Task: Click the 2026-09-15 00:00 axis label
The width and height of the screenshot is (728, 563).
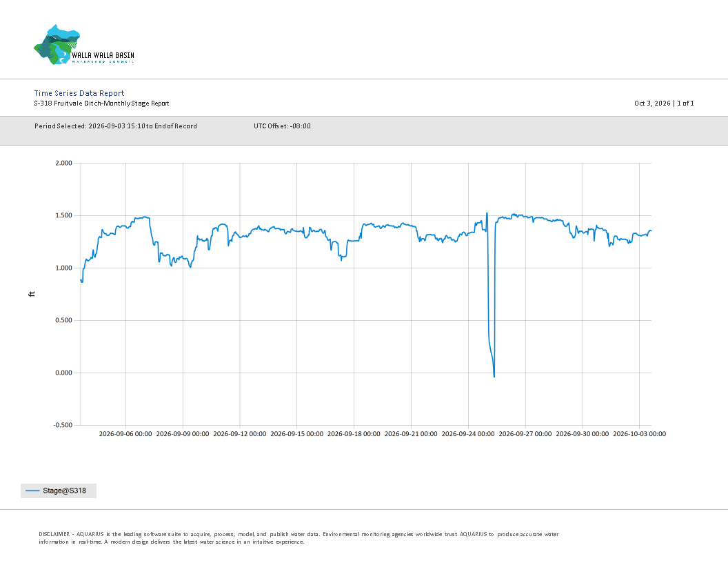Action: [296, 434]
